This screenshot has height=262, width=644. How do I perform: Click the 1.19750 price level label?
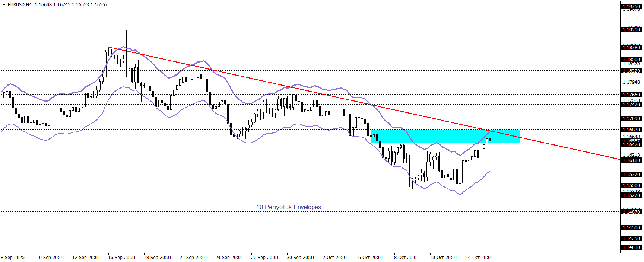[x=631, y=6]
